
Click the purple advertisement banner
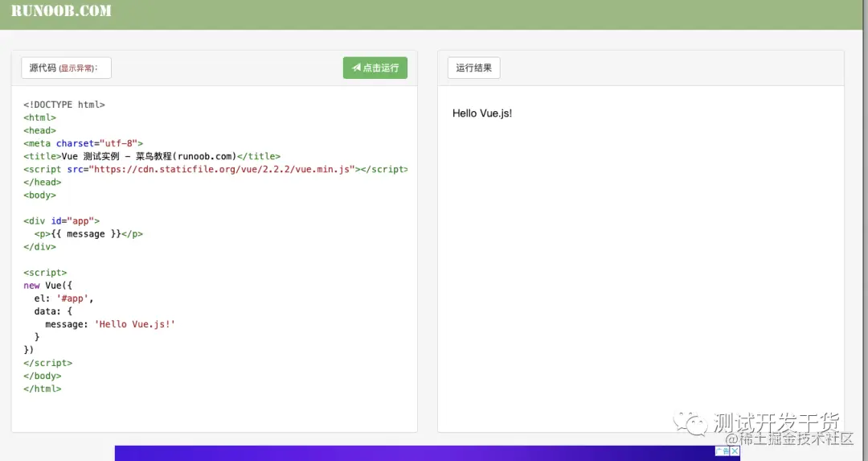427,453
